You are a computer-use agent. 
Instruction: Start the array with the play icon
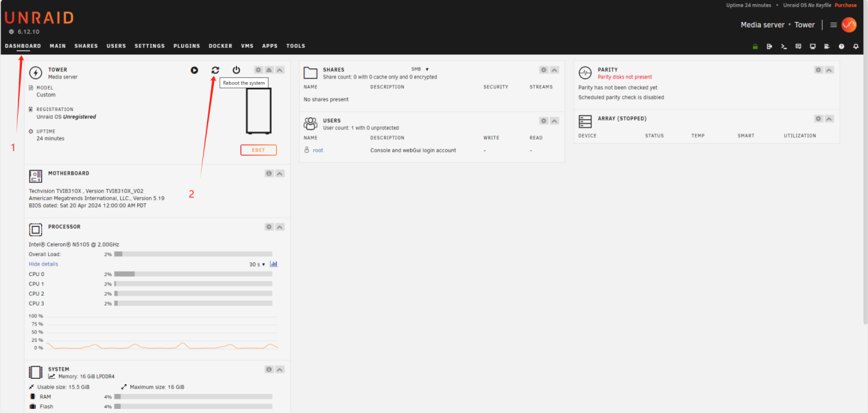(x=194, y=70)
